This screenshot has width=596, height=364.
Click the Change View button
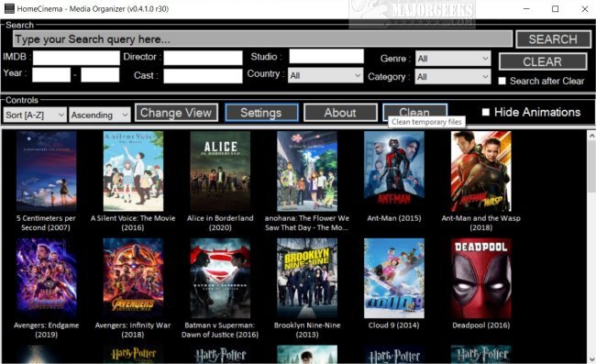pos(176,113)
